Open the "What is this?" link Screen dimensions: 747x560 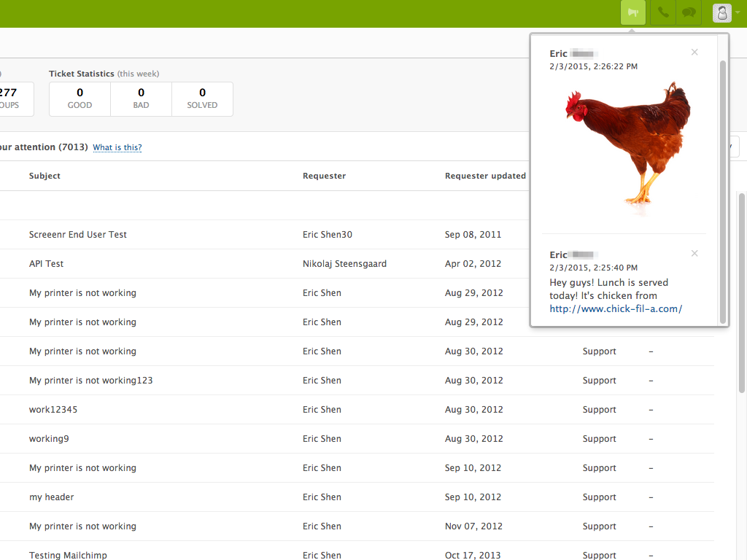117,147
